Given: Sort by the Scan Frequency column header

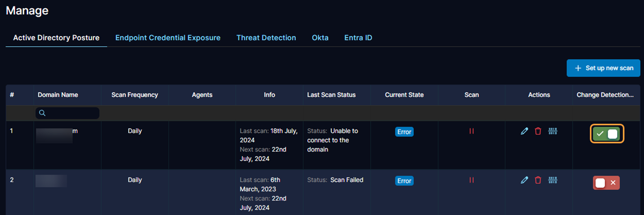Looking at the screenshot, I should pos(135,95).
